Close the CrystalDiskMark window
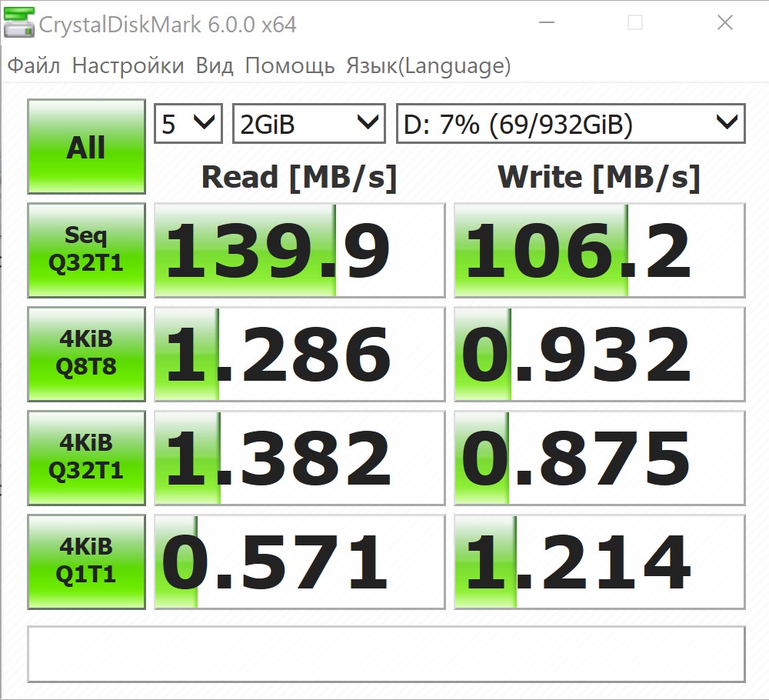This screenshot has width=769, height=700. 725,22
